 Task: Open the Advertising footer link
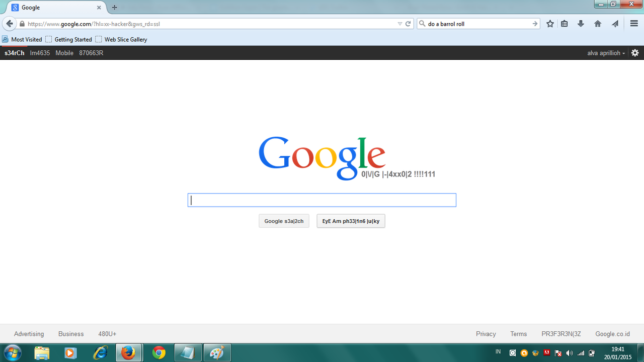[x=29, y=334]
